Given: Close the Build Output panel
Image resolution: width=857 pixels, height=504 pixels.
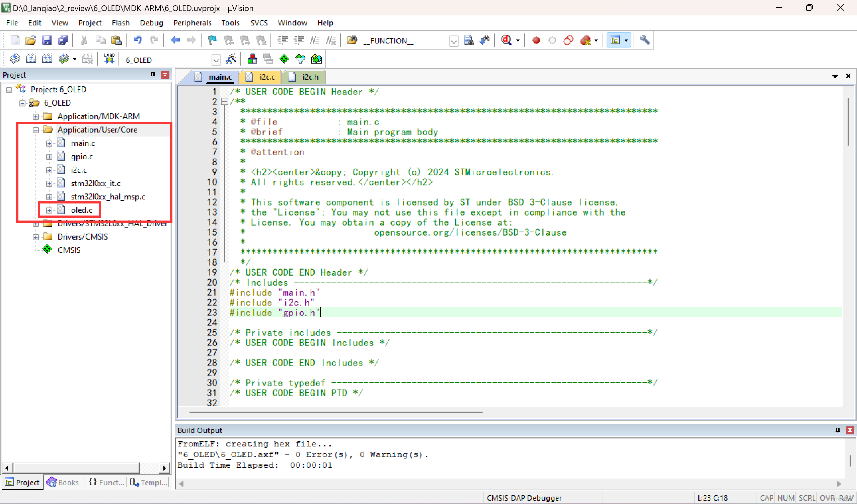Looking at the screenshot, I should (850, 430).
